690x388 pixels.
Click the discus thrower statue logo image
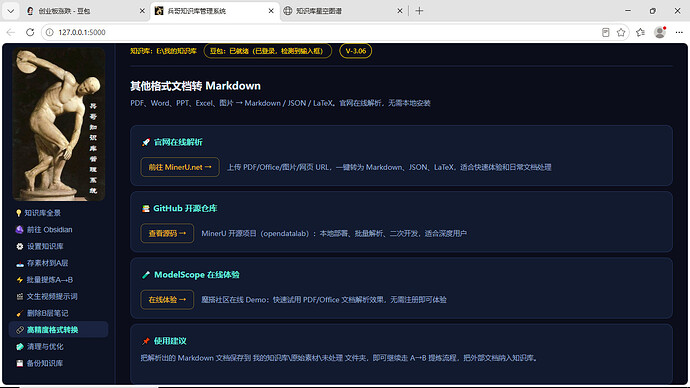(59, 124)
